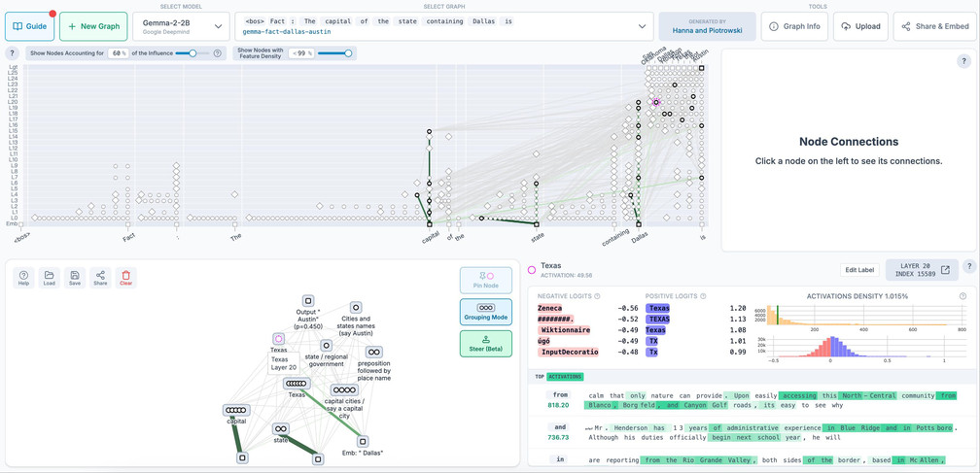Click the Negative Logits info icon

[597, 296]
